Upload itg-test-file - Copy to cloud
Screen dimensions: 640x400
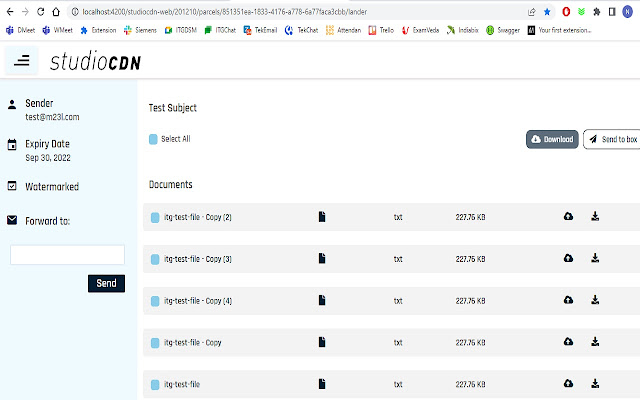(568, 342)
